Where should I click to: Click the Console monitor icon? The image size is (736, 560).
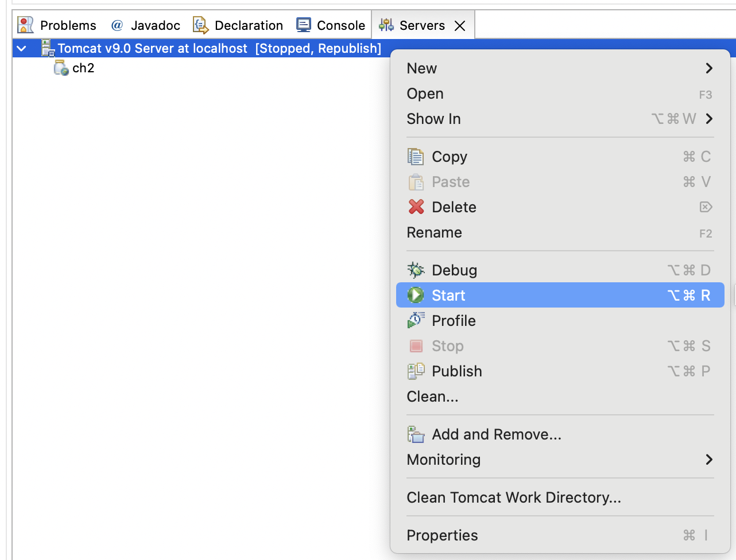[303, 25]
